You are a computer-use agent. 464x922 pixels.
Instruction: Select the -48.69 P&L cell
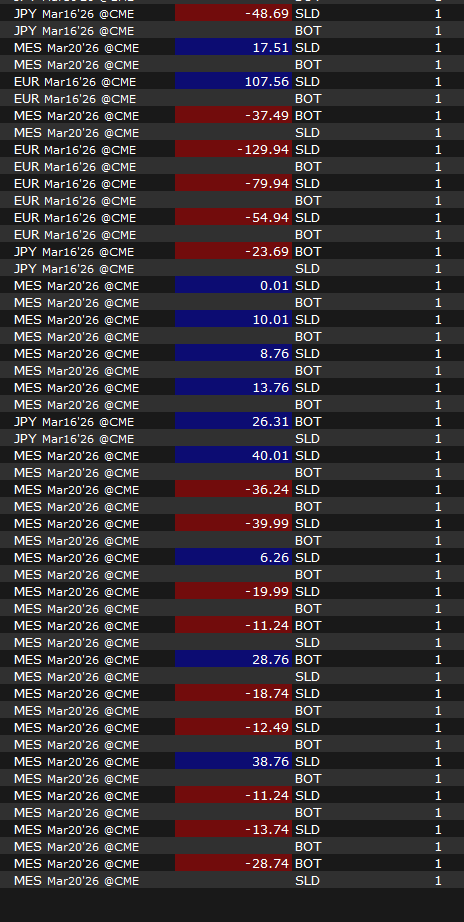(x=233, y=13)
